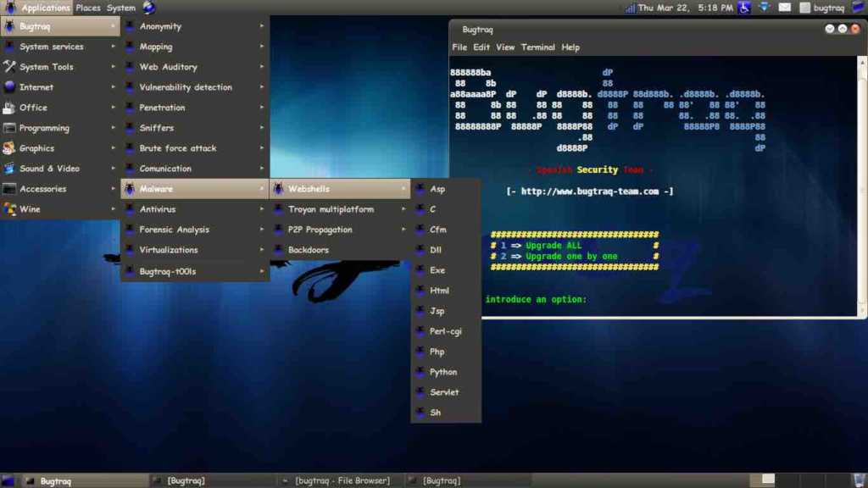Screen dimensions: 868x488
Task: Open the Places menu on the top panel
Action: [x=87, y=7]
